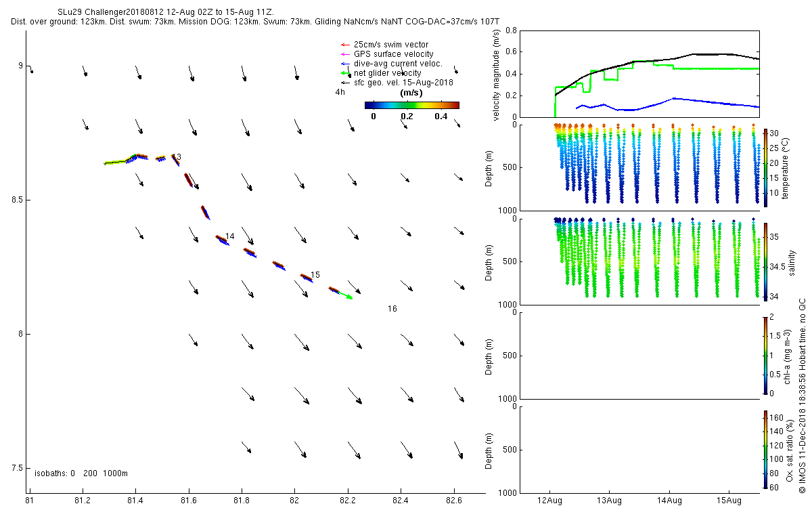The image size is (812, 508).
Task: Select the 'sfc geo. vel. 15-Aug-2018' legend entry
Action: pyautogui.click(x=397, y=83)
